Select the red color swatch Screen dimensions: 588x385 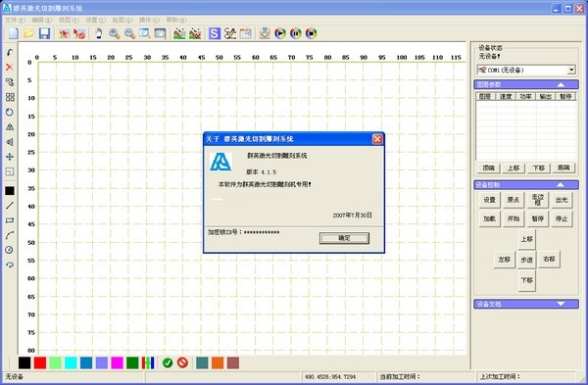tap(40, 362)
